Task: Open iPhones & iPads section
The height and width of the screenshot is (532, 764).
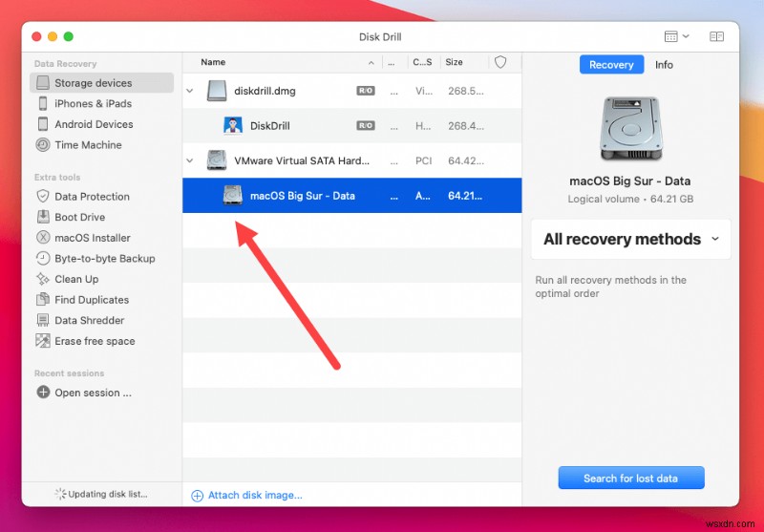Action: (x=93, y=104)
